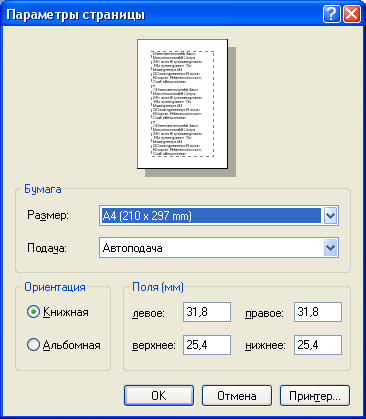Image resolution: width=366 pixels, height=419 pixels.
Task: Click the Параметры страницы title bar text
Action: coord(76,15)
